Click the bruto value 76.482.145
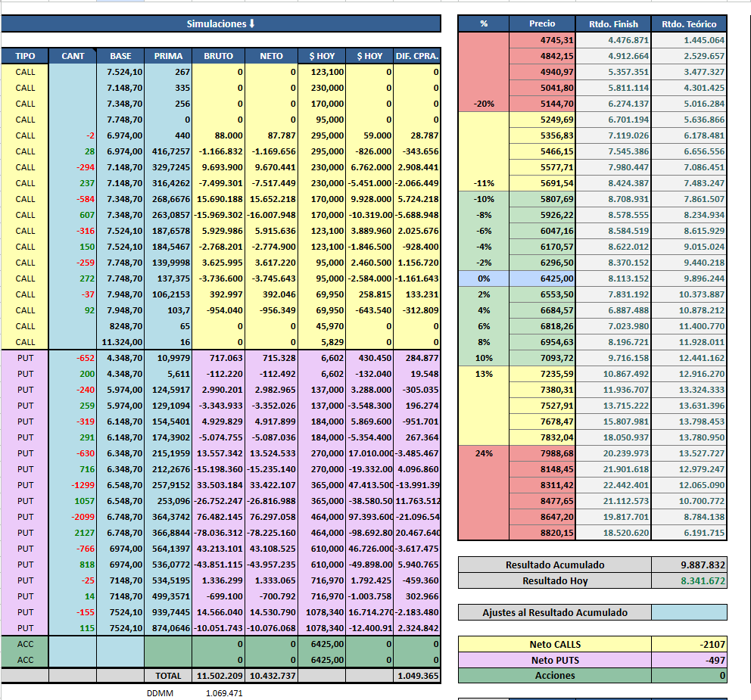 click(x=219, y=517)
